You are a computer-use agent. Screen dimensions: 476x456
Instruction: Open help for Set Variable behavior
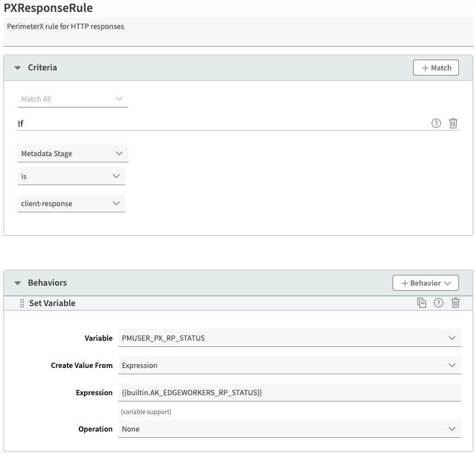pos(439,303)
